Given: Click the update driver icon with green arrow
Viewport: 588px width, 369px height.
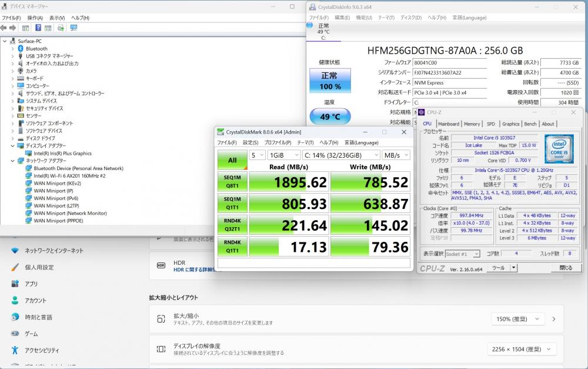Looking at the screenshot, I should 61,28.
